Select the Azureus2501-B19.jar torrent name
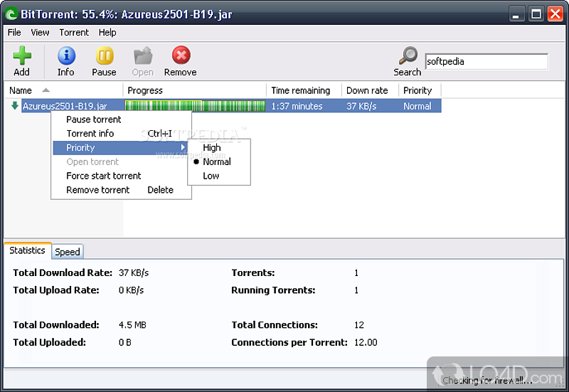 point(65,106)
